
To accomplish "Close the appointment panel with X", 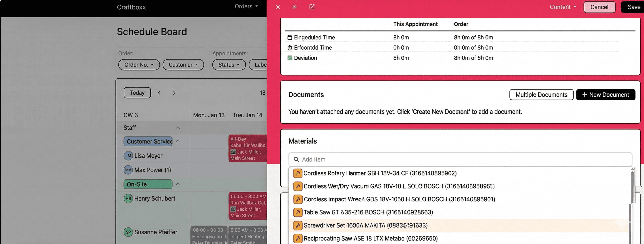I will [278, 7].
